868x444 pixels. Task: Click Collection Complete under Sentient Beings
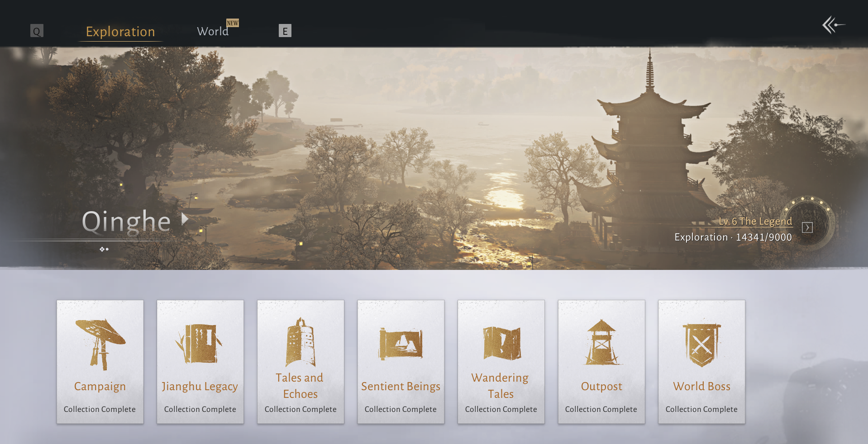pos(401,409)
